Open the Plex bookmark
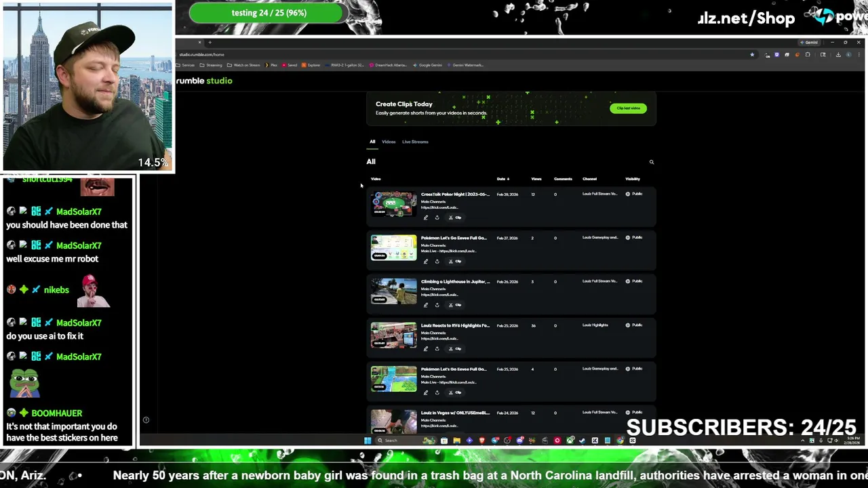 pos(271,65)
